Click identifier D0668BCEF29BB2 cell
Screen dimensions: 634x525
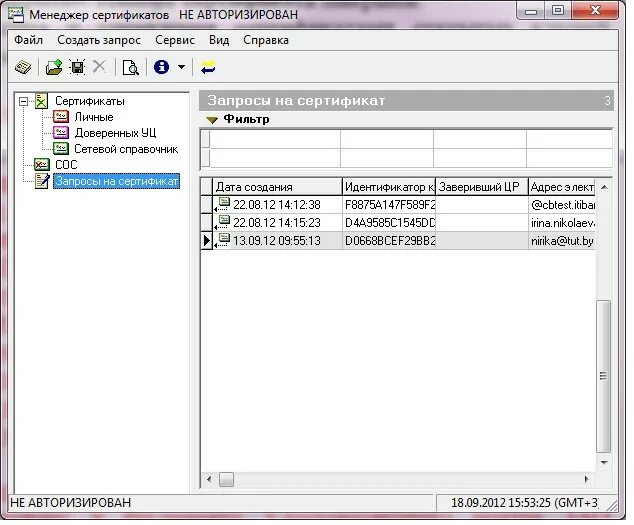389,241
